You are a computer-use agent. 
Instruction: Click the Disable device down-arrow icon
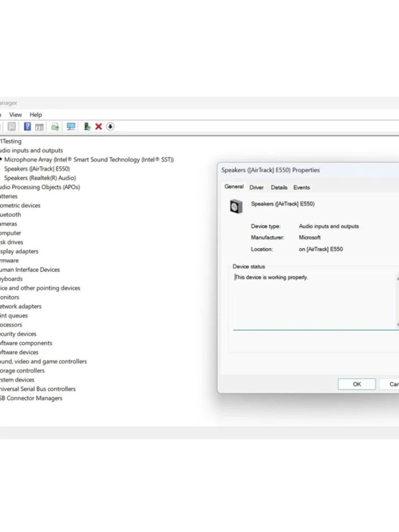click(x=111, y=127)
